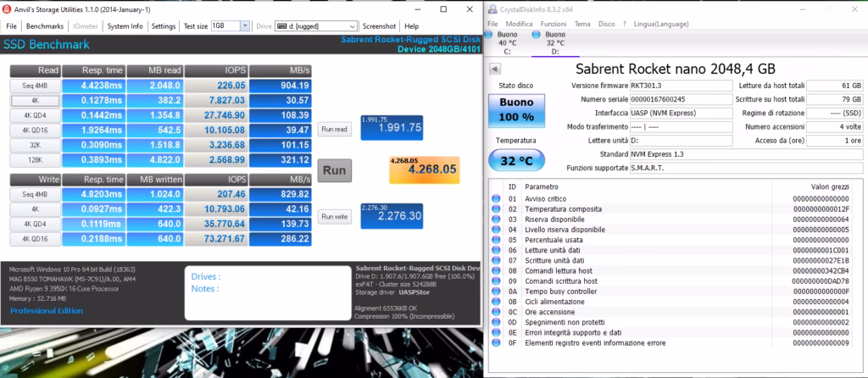Click the Read 128K test button
This screenshot has width=868, height=378.
pyautogui.click(x=34, y=160)
